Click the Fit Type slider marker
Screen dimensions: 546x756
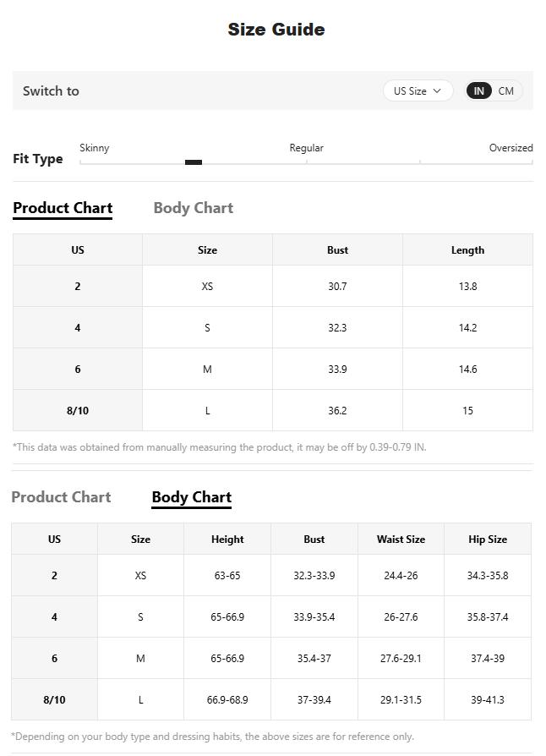click(x=194, y=162)
